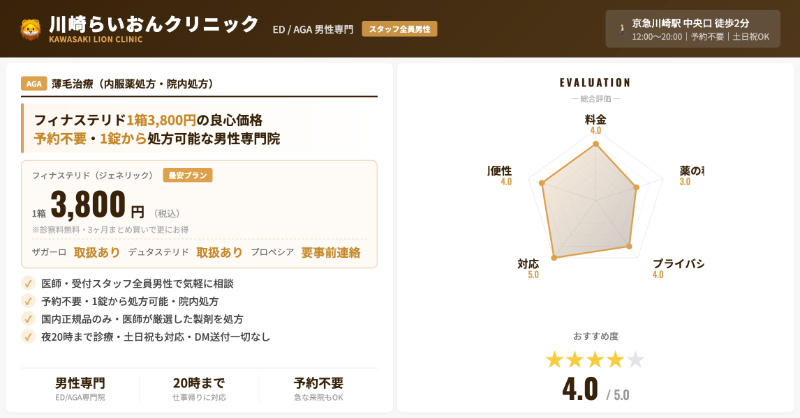Click the 川崎らいおんクリニック title
Screen dimensions: 800x418
pos(153,24)
